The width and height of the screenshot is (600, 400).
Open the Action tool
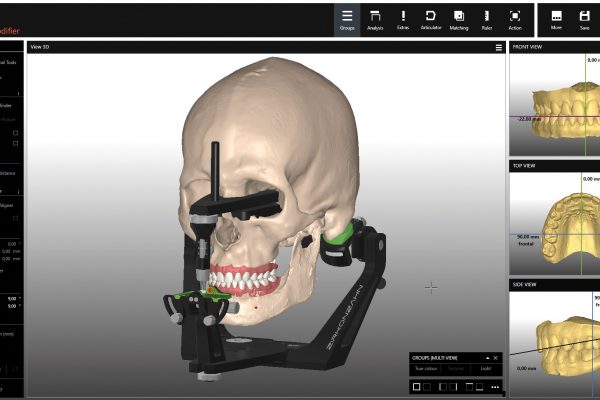(515, 19)
